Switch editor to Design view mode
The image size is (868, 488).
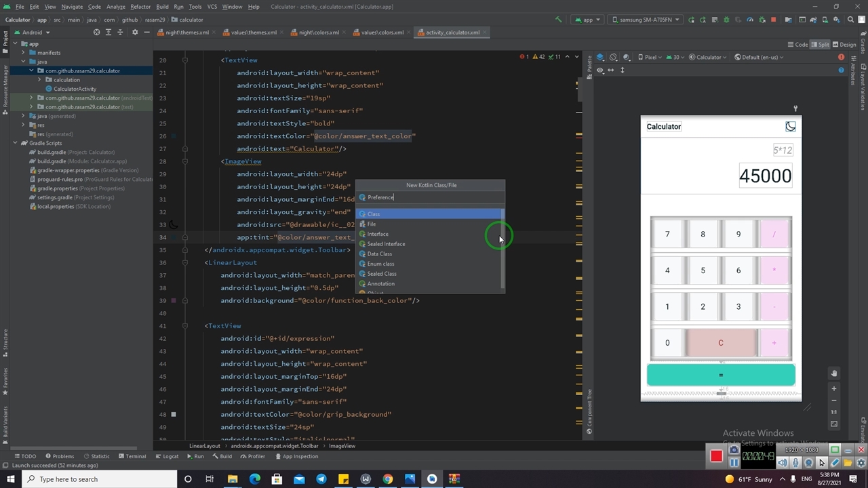tap(844, 45)
